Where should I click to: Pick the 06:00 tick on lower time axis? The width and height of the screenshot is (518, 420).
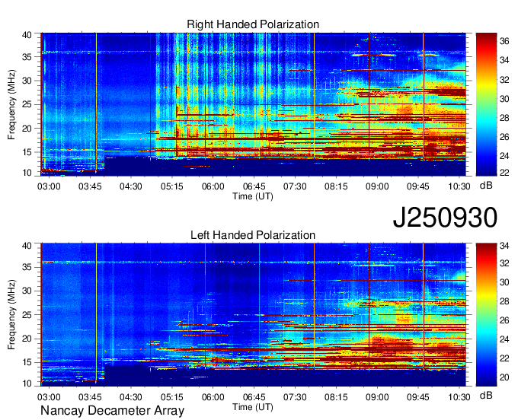(213, 396)
